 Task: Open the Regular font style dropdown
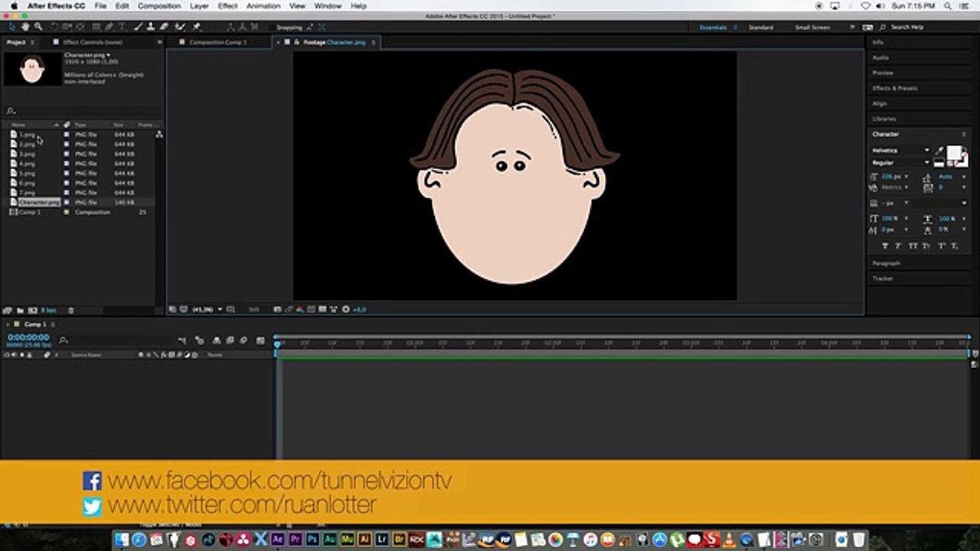(927, 162)
